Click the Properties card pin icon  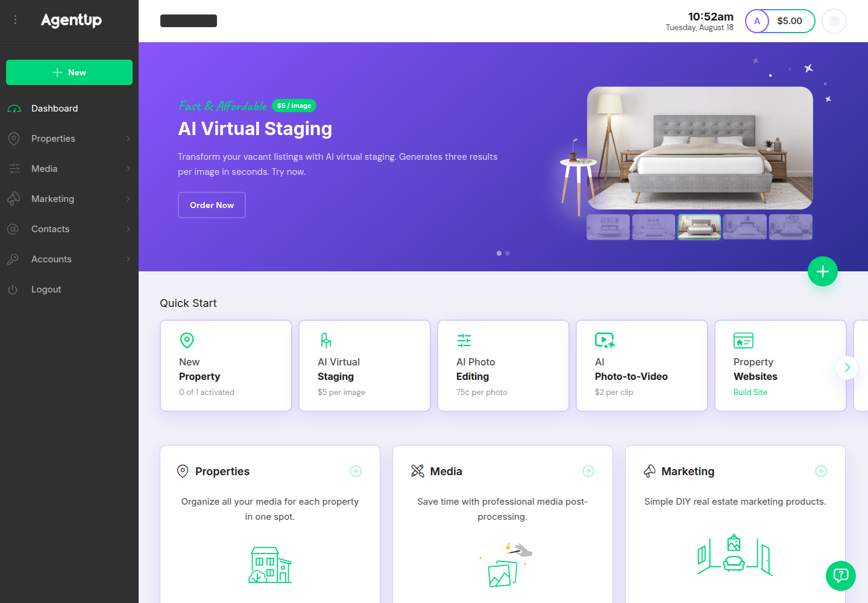coord(183,471)
